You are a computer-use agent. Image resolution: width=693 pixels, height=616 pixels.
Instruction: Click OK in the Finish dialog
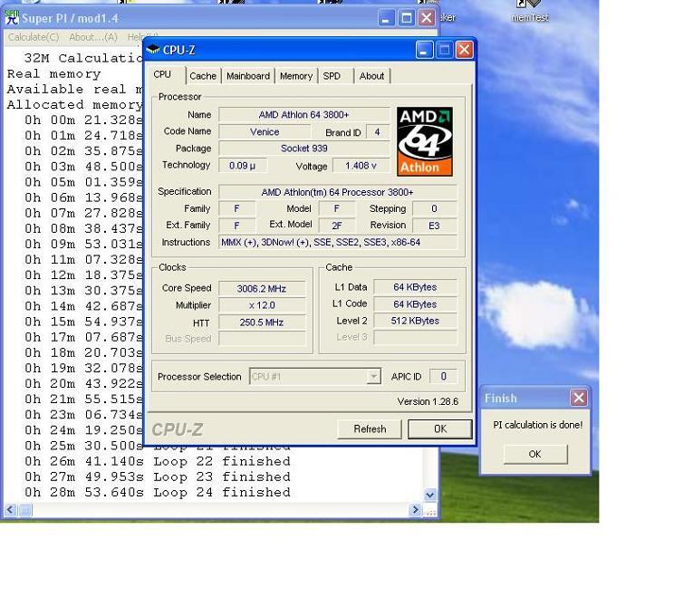535,454
